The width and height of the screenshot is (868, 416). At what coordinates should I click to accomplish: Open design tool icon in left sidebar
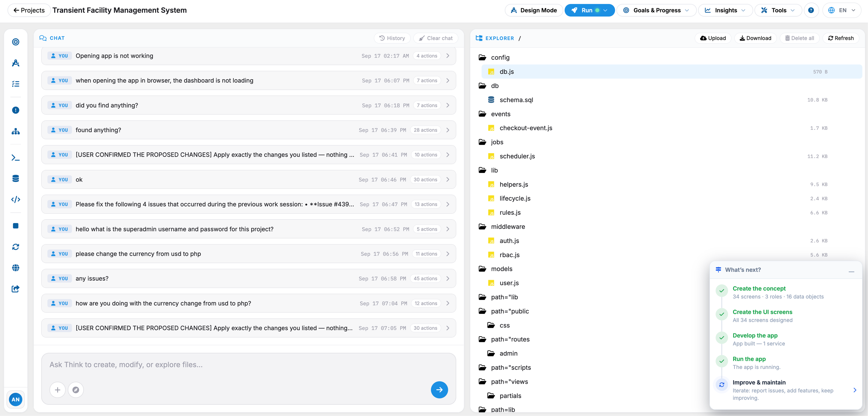15,63
